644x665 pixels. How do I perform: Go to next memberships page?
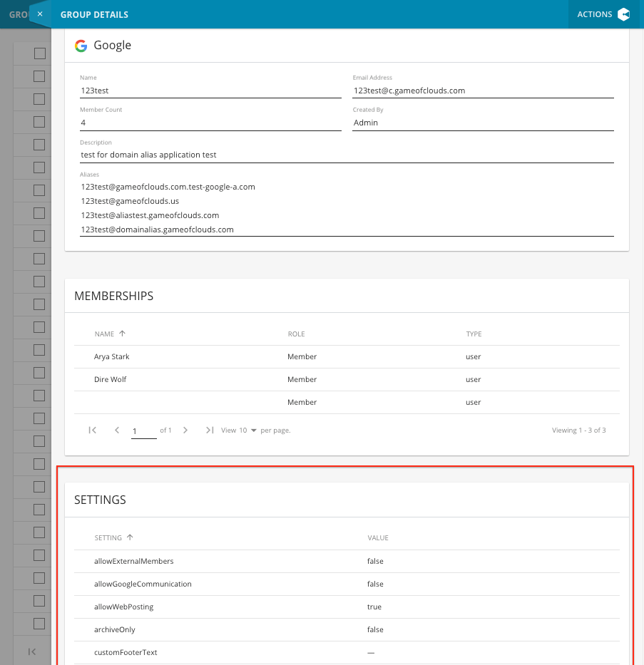coord(185,430)
